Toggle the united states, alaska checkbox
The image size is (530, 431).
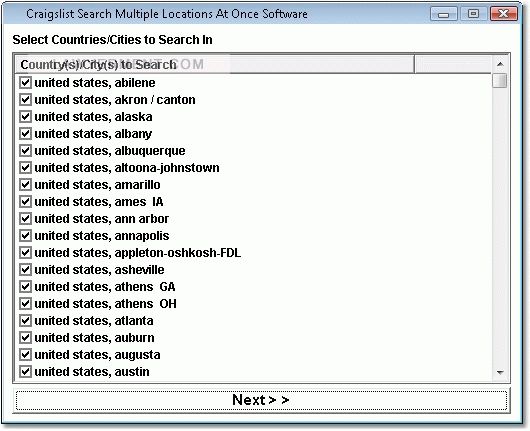(x=25, y=117)
